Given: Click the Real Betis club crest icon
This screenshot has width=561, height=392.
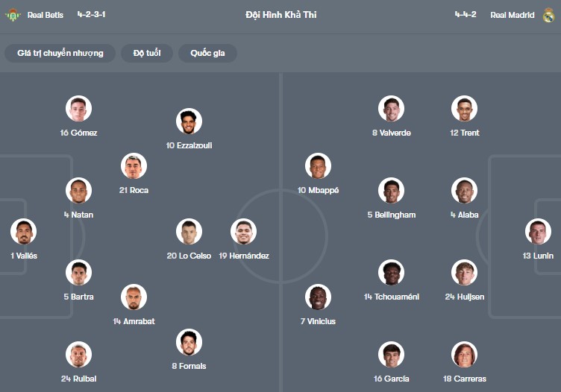Looking at the screenshot, I should click(13, 15).
